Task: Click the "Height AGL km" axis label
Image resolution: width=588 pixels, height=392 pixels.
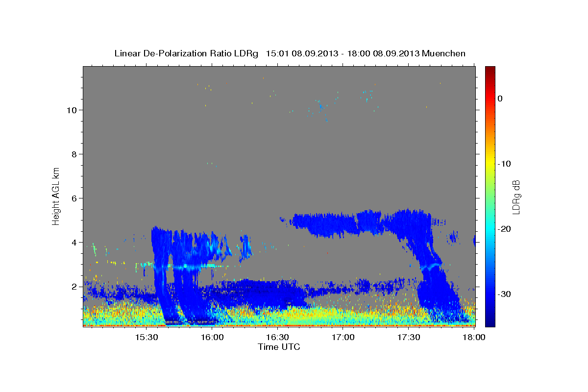Action: pyautogui.click(x=56, y=196)
